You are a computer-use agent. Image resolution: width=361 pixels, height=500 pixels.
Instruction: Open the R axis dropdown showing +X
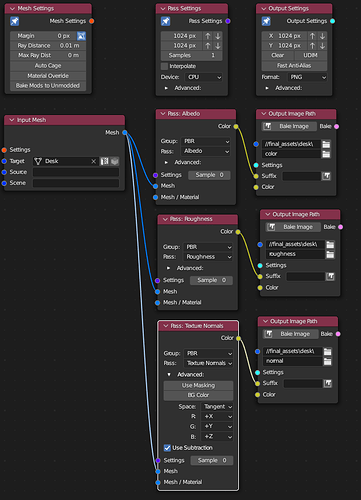[x=217, y=417]
